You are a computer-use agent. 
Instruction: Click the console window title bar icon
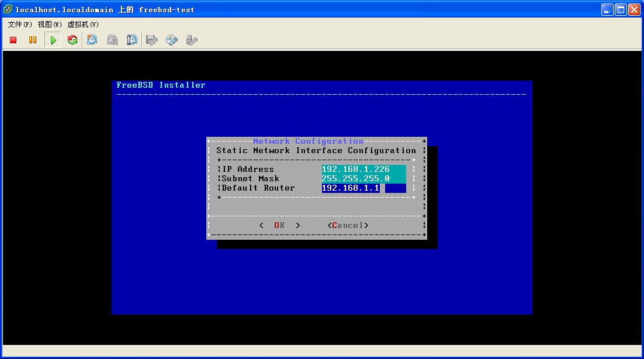[8, 9]
